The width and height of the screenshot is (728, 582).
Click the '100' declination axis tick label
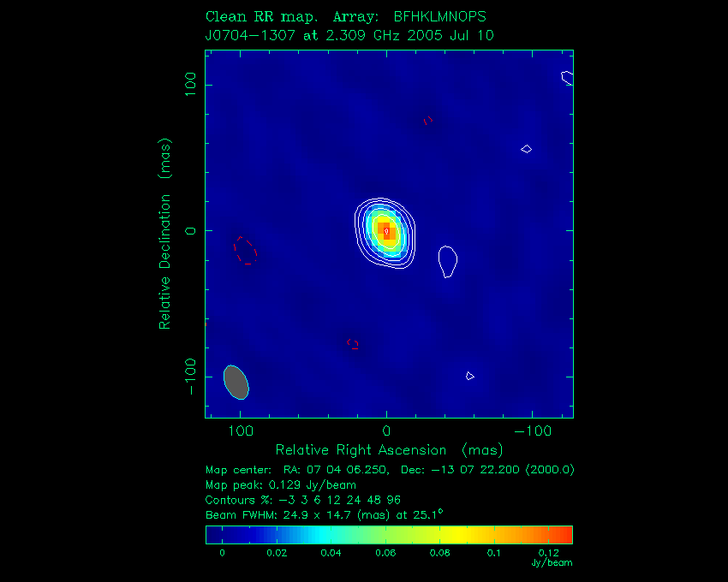point(190,85)
